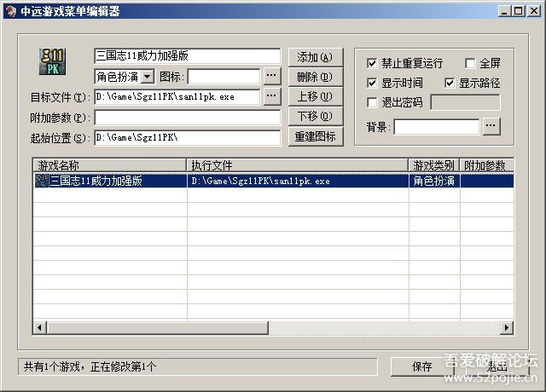Click the small icon in game list row

41,181
